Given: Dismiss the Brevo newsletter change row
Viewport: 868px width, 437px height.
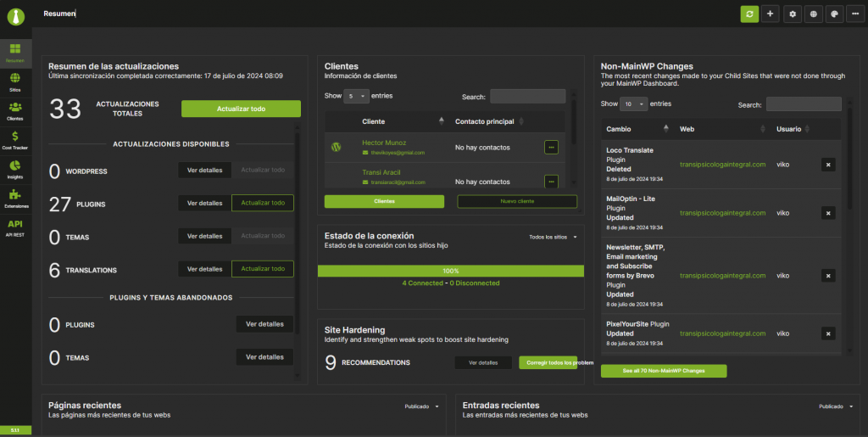Looking at the screenshot, I should point(828,275).
